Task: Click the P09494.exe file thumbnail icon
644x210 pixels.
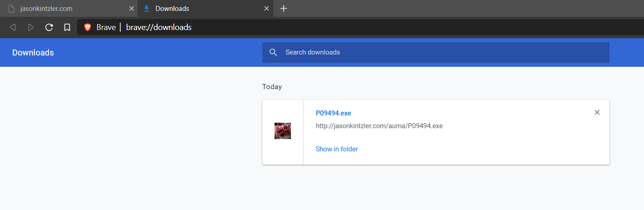Action: tap(283, 131)
